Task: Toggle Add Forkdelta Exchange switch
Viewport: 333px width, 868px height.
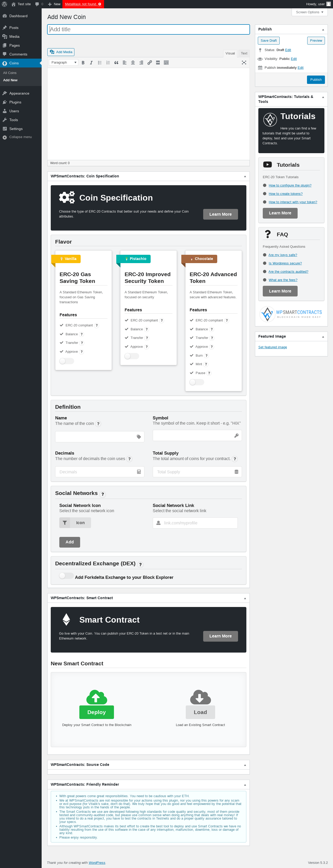Action: (x=66, y=576)
